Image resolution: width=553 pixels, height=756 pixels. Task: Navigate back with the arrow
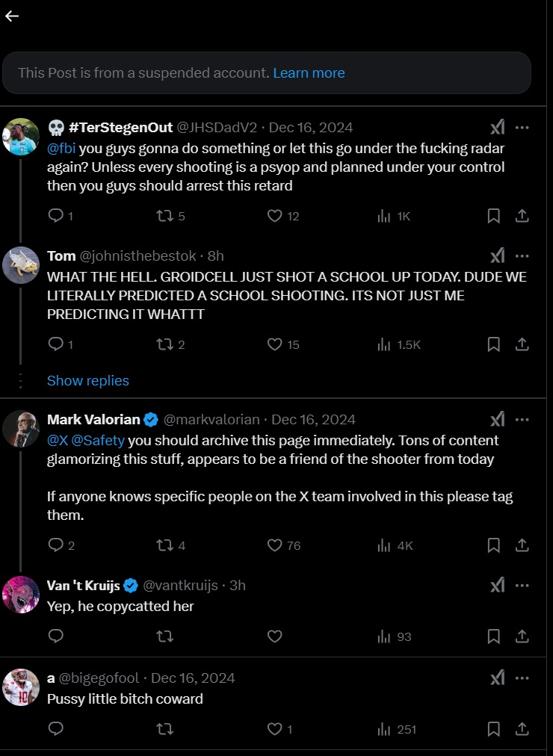point(13,16)
